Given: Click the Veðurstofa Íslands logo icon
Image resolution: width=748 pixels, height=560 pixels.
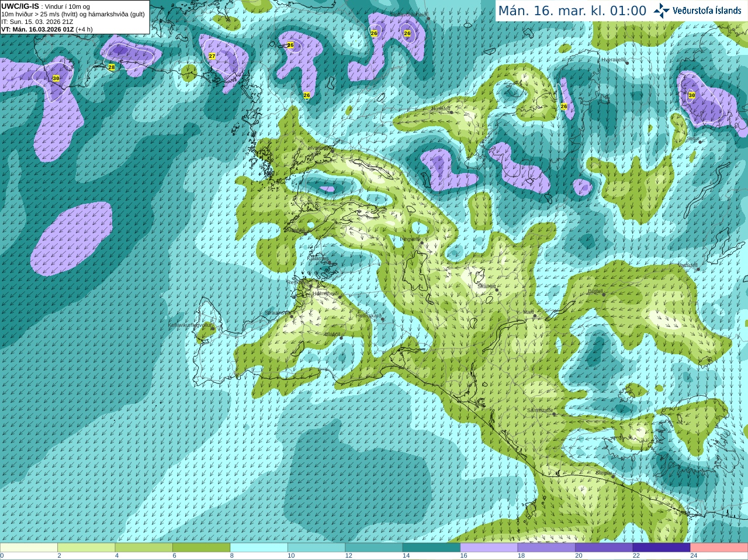Looking at the screenshot, I should pos(662,11).
